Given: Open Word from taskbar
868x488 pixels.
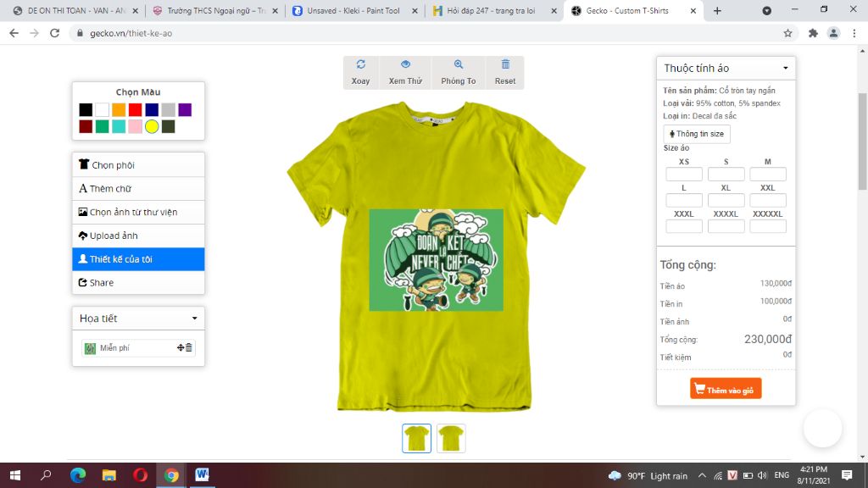Looking at the screenshot, I should [202, 475].
